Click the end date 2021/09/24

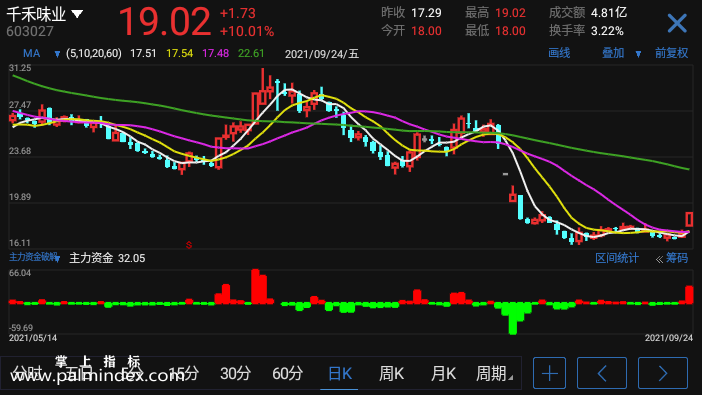(668, 338)
